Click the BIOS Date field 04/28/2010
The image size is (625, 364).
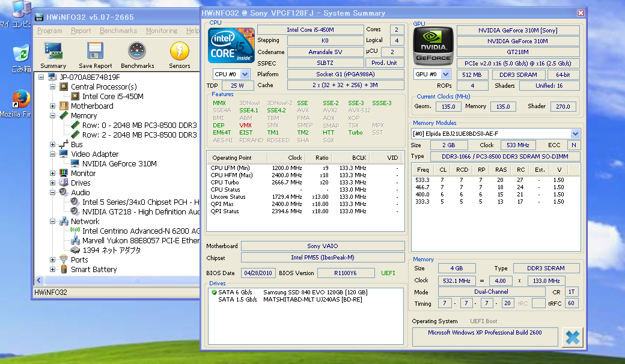tap(258, 273)
